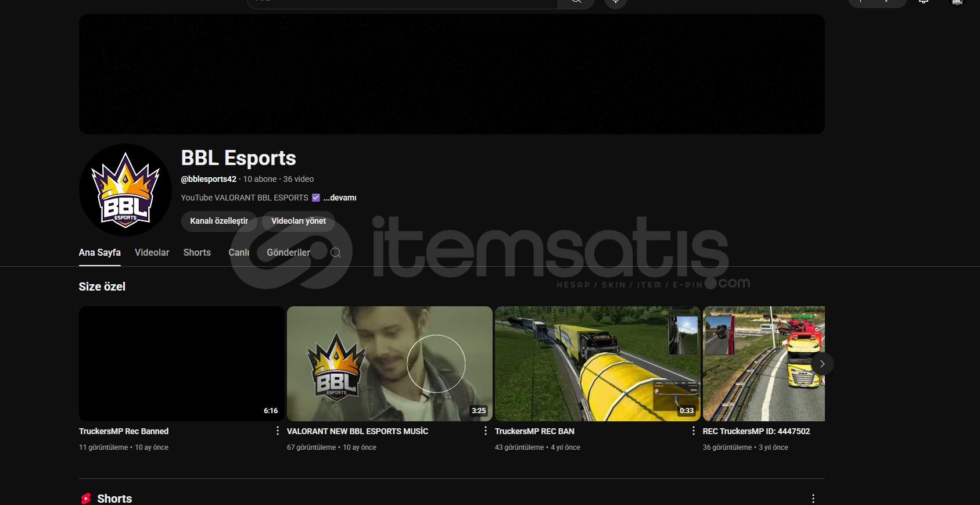Click the Kanalı özelleştir button
The height and width of the screenshot is (505, 980).
219,221
